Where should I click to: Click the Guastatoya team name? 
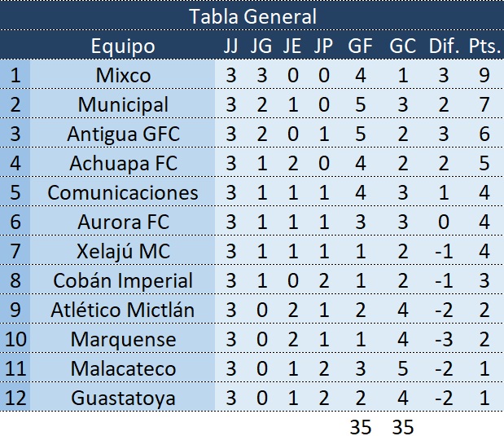point(123,398)
